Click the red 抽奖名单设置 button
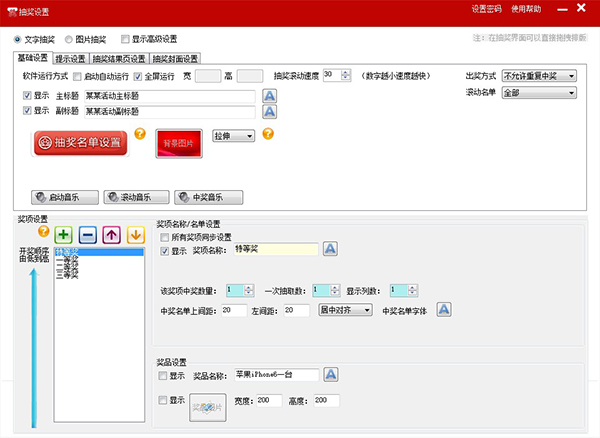600x438 pixels. [80, 143]
